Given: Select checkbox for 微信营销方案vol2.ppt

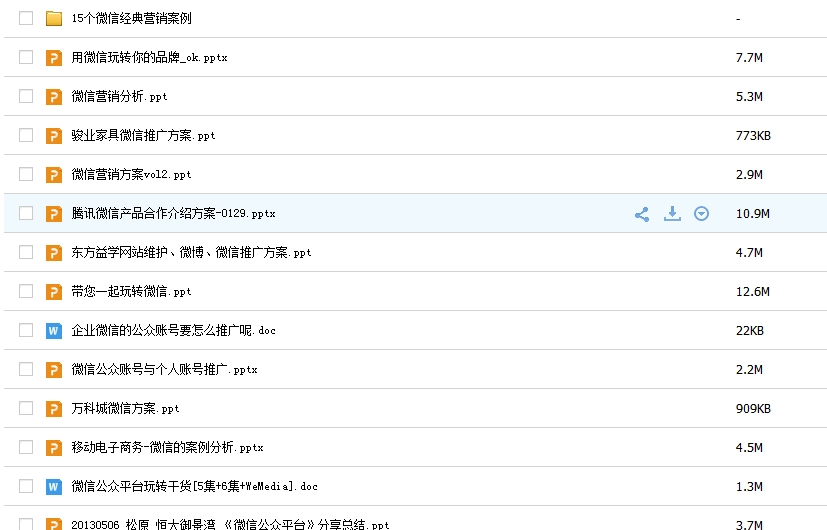Looking at the screenshot, I should [26, 174].
